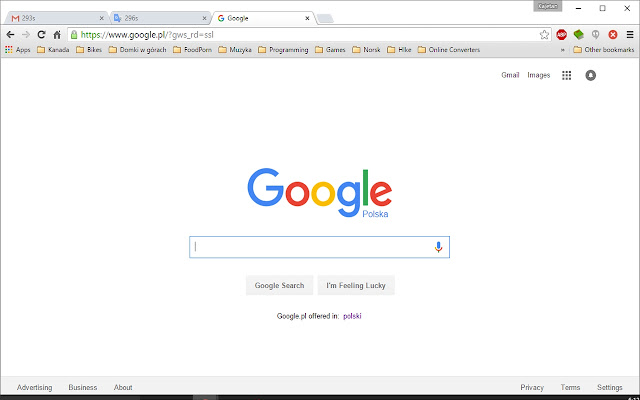Open the Muzyka bookmark folder
This screenshot has height=400, width=640.
coord(235,50)
